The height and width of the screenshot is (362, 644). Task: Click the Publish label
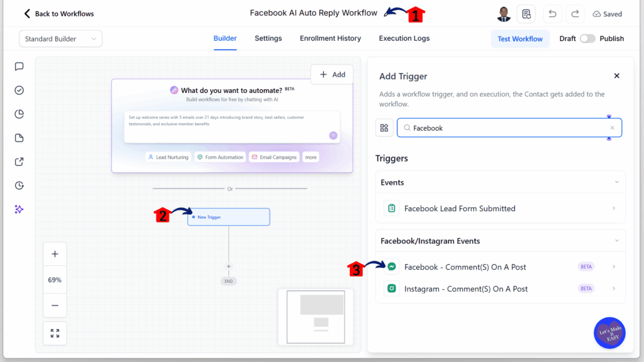pos(611,38)
